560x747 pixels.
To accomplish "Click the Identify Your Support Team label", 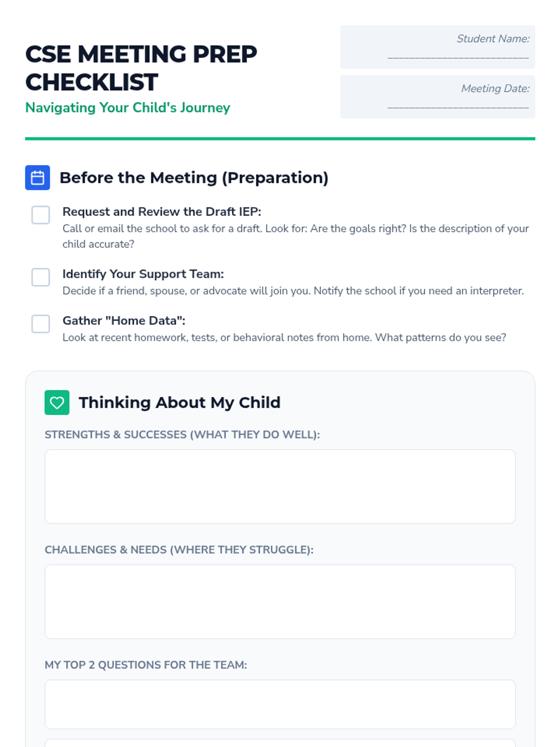I will point(143,274).
